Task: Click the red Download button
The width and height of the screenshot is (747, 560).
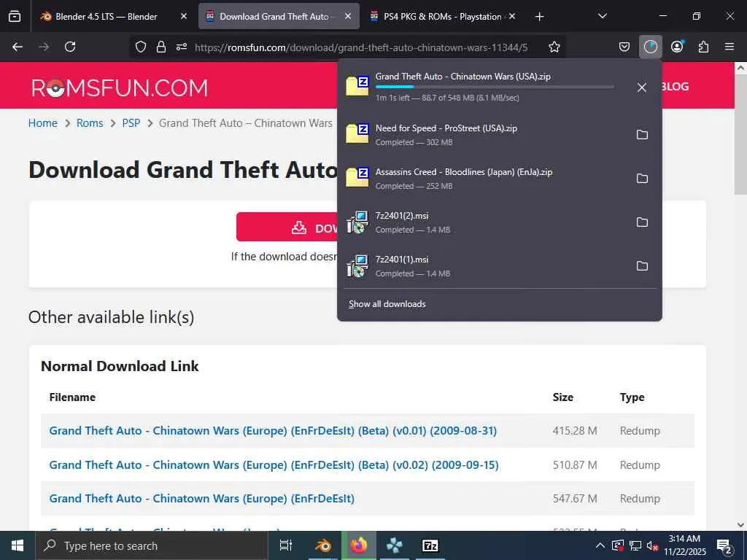Action: tap(287, 227)
